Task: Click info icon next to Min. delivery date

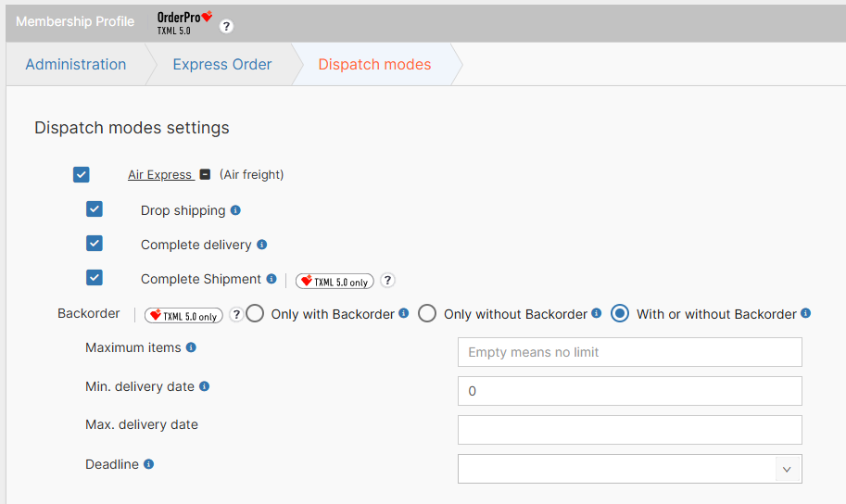Action: tap(204, 386)
